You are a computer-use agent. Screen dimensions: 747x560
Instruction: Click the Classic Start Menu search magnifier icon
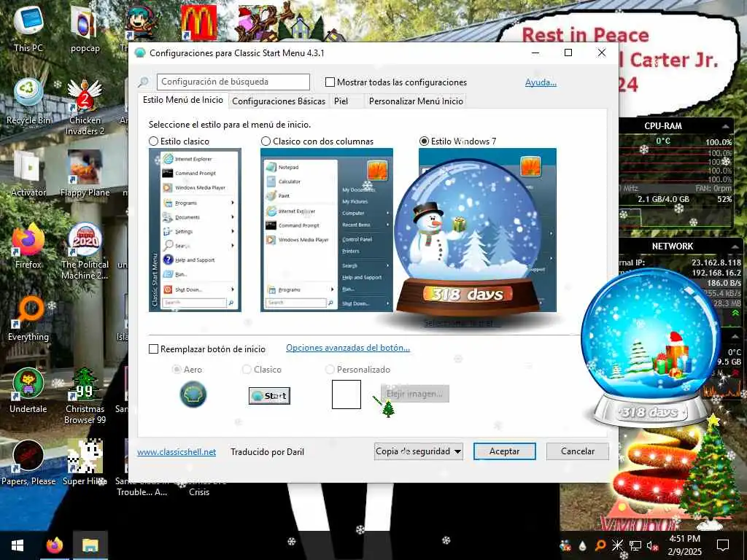[144, 82]
